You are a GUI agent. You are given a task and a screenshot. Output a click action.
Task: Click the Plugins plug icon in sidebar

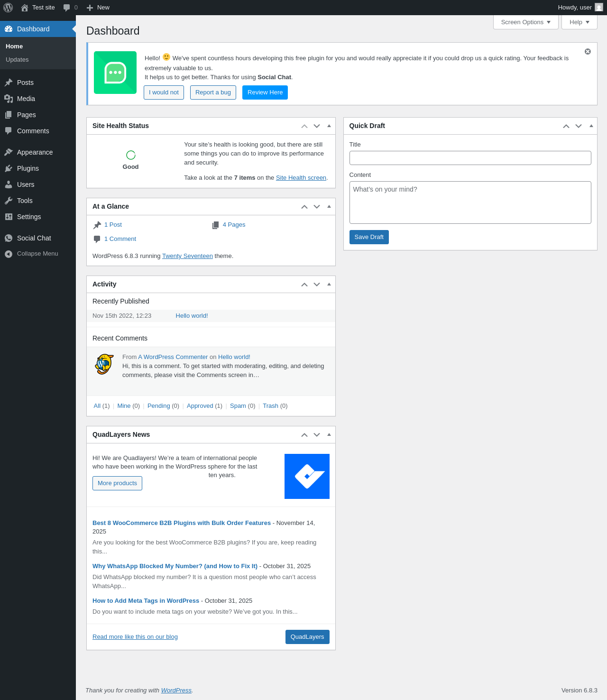point(9,168)
